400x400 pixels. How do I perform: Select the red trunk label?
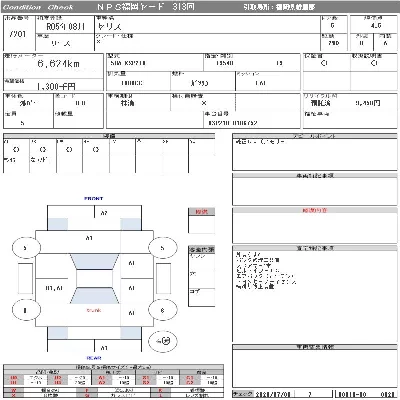[94, 310]
